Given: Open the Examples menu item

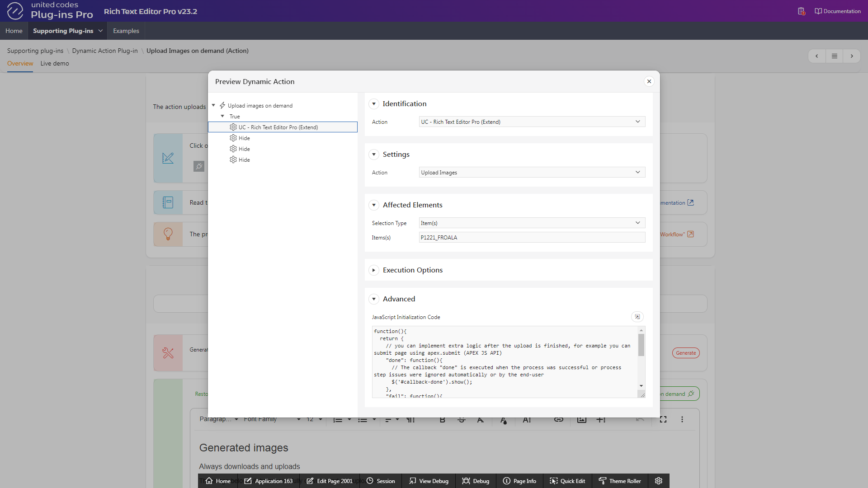Looking at the screenshot, I should [126, 31].
